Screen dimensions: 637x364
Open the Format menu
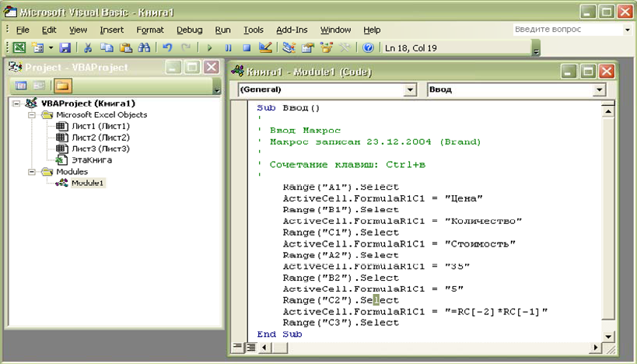point(150,30)
